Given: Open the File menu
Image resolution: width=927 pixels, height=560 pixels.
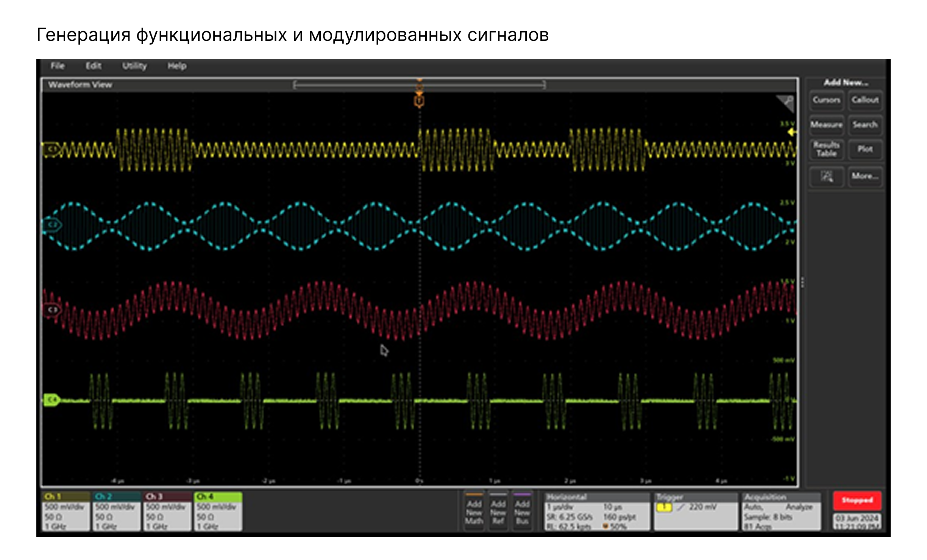Looking at the screenshot, I should coord(58,66).
